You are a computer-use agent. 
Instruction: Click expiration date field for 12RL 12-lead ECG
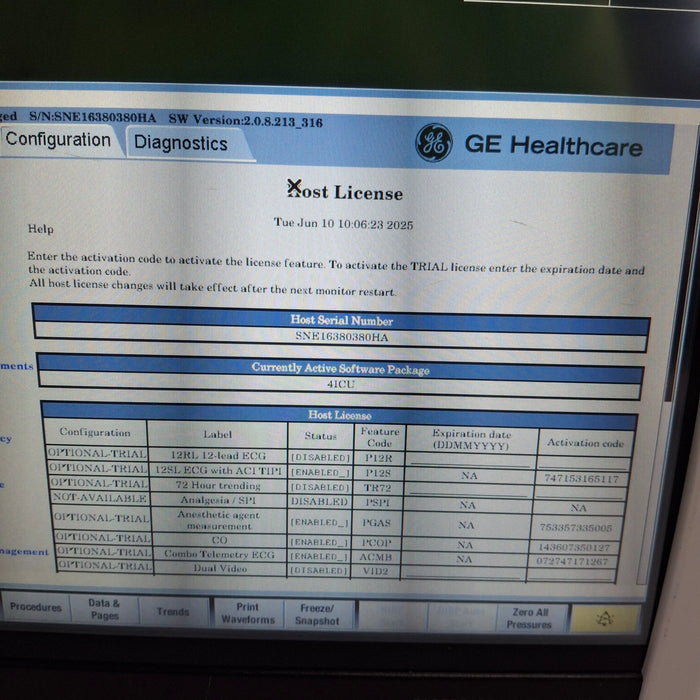tap(470, 460)
